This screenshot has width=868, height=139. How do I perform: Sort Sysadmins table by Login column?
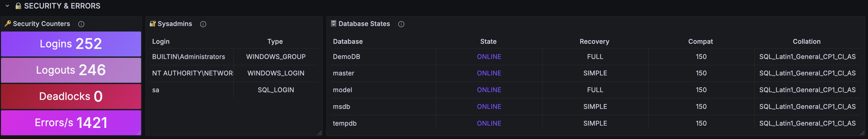pyautogui.click(x=161, y=41)
